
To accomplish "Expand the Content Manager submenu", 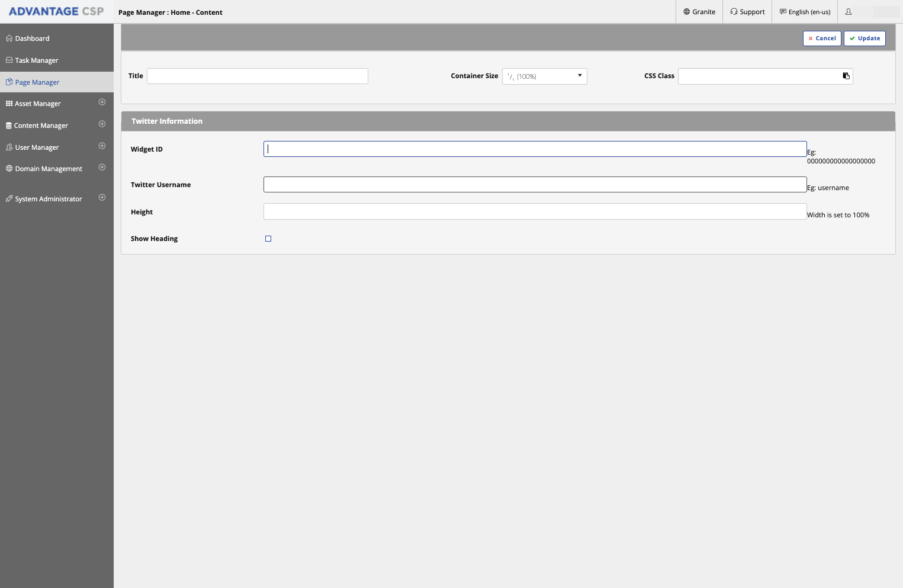I will point(102,124).
